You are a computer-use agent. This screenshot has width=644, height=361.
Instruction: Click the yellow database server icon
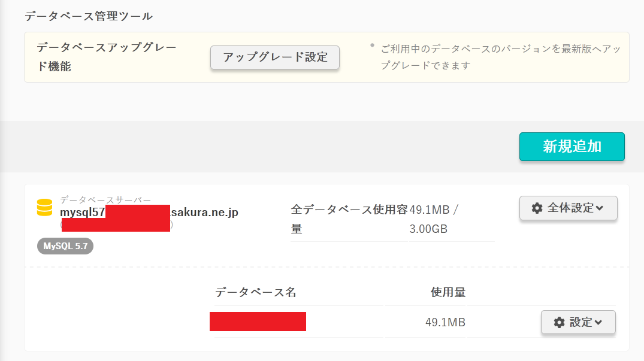tap(44, 207)
